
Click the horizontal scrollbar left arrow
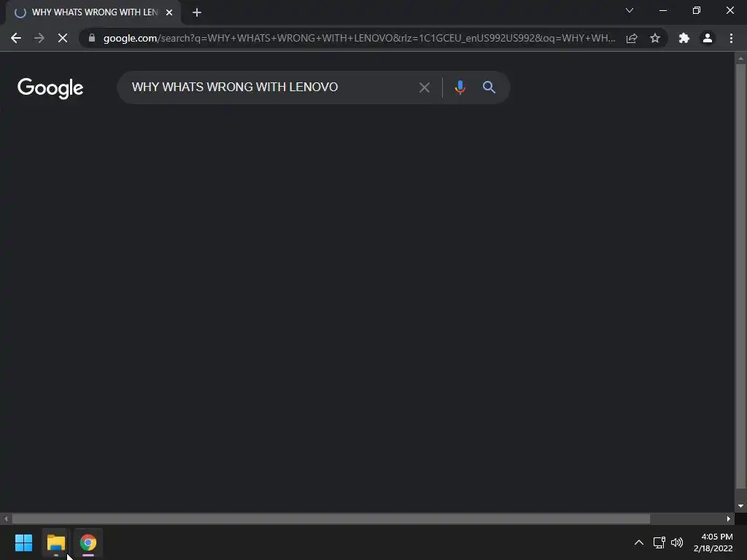pyautogui.click(x=6, y=518)
